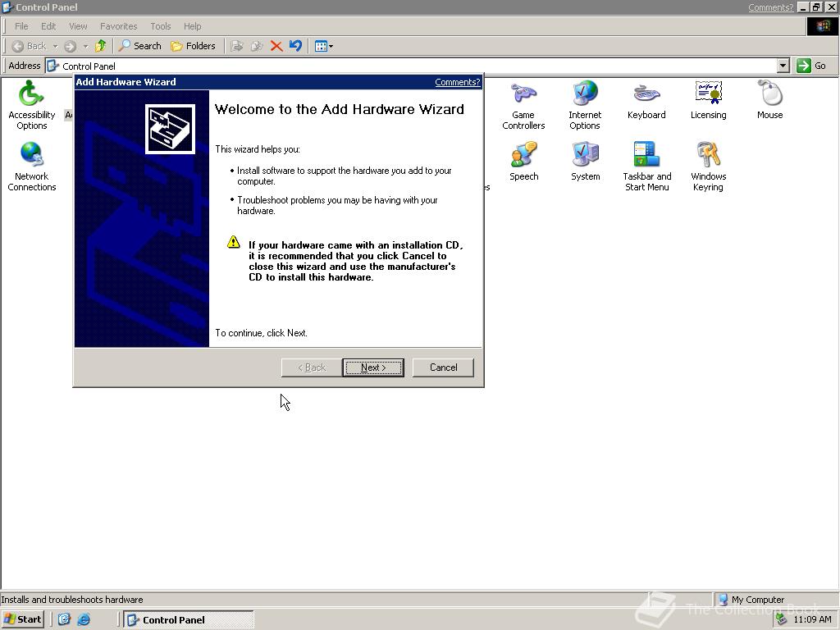Open the Views dropdown button
Screen dimensions: 840x630
pyautogui.click(x=323, y=46)
